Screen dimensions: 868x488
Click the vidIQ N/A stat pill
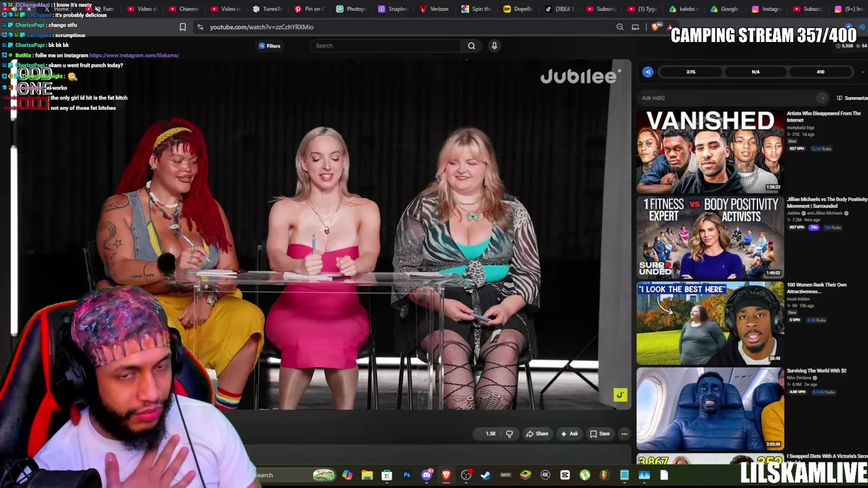(x=755, y=72)
